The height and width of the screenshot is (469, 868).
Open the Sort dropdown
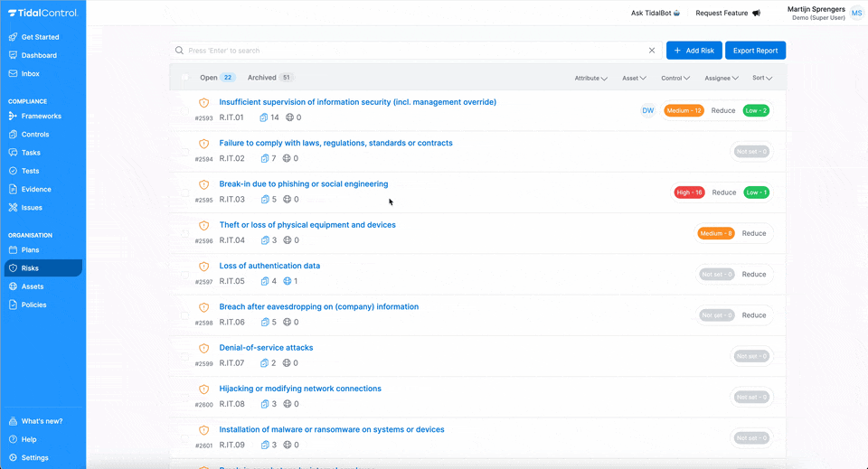761,78
